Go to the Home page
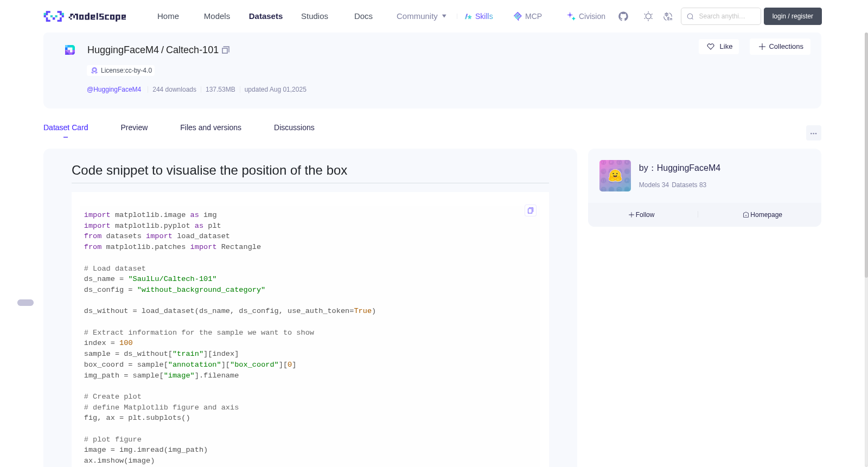868x467 pixels. 168,16
